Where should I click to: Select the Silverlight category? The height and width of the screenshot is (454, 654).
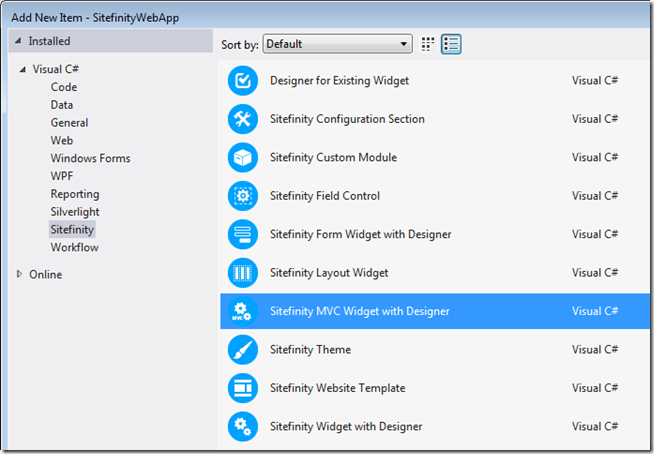click(75, 212)
